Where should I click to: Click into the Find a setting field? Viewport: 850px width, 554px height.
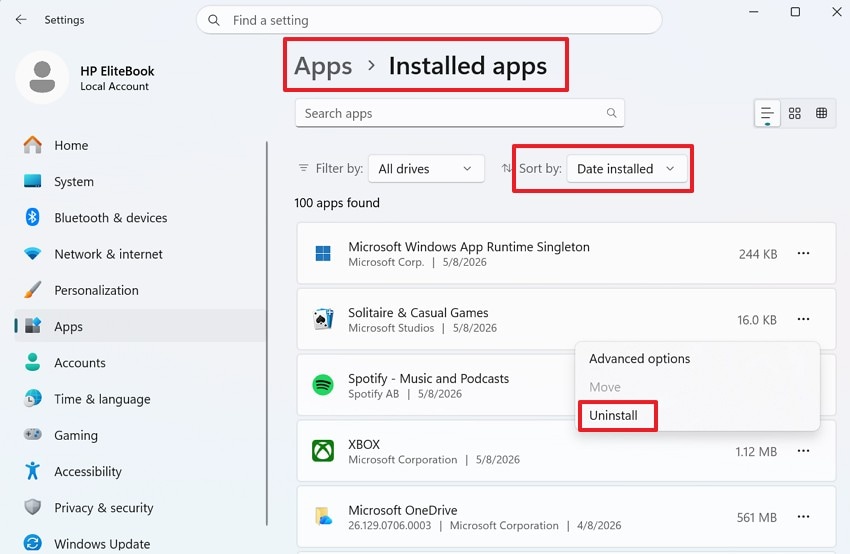tap(429, 20)
